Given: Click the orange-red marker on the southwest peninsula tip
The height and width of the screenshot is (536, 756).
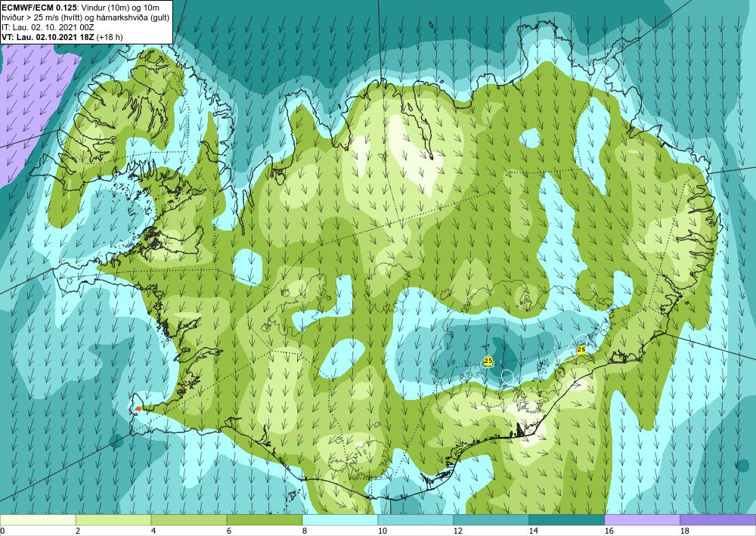Looking at the screenshot, I should point(138,409).
